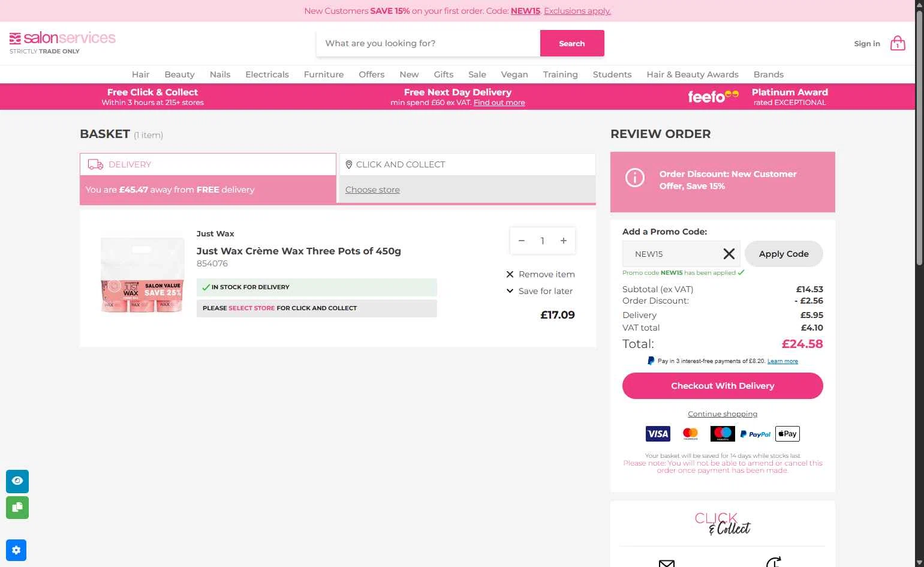Image resolution: width=924 pixels, height=567 pixels.
Task: Click the blue eye accessibility widget
Action: click(x=17, y=481)
